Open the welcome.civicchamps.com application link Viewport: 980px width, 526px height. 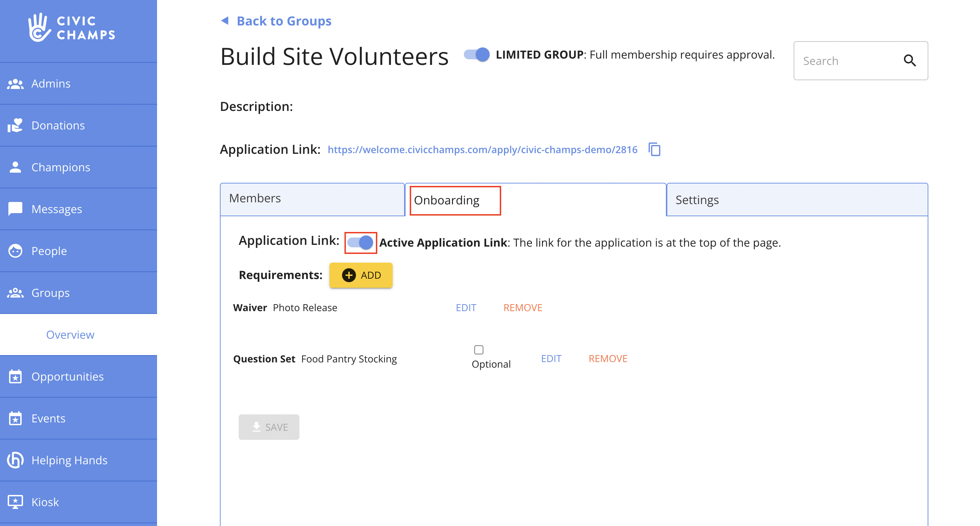point(482,150)
